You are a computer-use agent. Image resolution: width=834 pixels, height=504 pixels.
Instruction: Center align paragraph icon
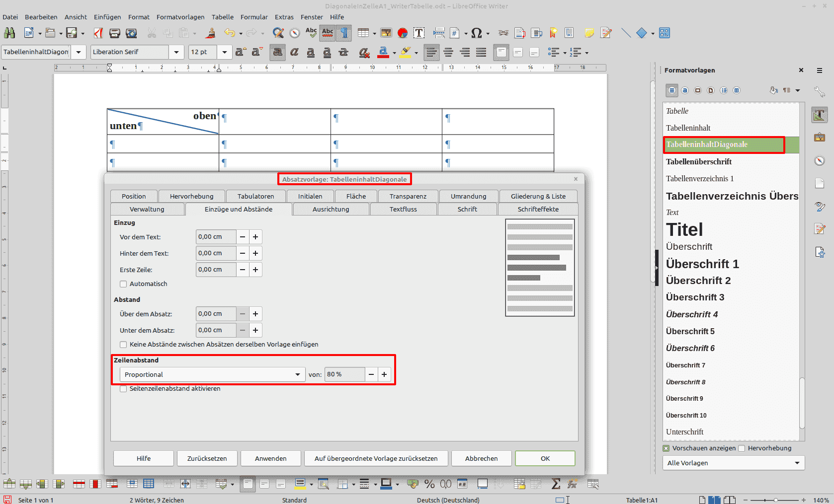pyautogui.click(x=448, y=52)
